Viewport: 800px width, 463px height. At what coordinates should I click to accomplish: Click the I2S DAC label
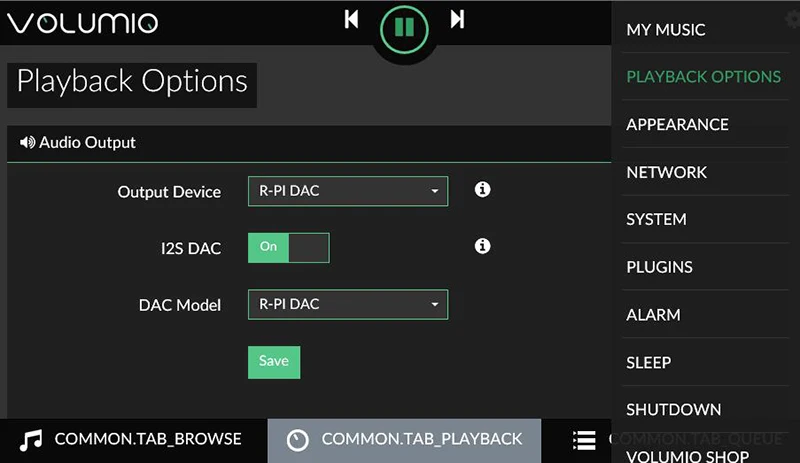[191, 249]
